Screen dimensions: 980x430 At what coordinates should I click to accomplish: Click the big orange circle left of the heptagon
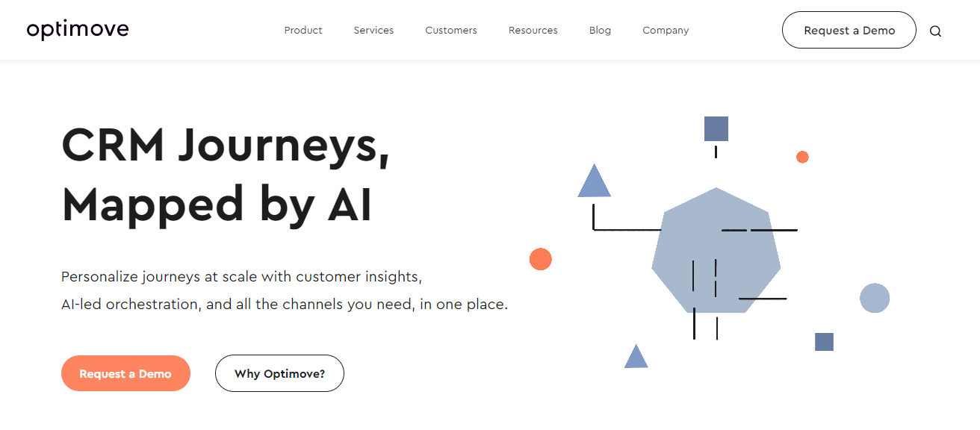pyautogui.click(x=540, y=259)
